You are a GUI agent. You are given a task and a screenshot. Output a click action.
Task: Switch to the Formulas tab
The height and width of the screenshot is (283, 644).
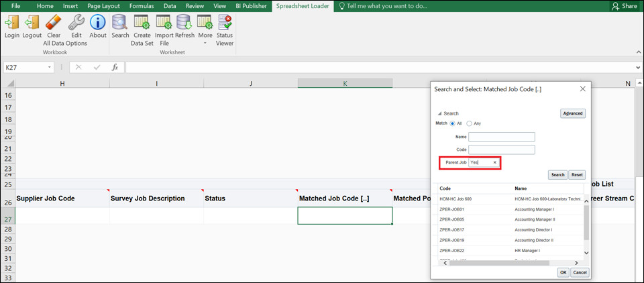point(142,6)
